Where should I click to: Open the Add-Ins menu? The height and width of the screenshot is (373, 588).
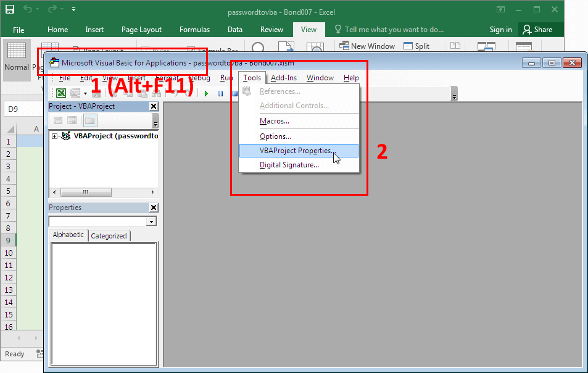pos(284,77)
